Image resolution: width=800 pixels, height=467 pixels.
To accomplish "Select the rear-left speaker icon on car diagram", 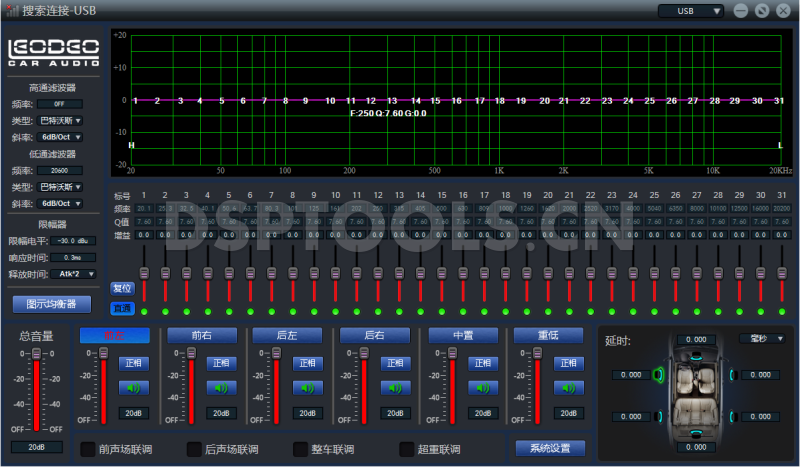I will (659, 416).
